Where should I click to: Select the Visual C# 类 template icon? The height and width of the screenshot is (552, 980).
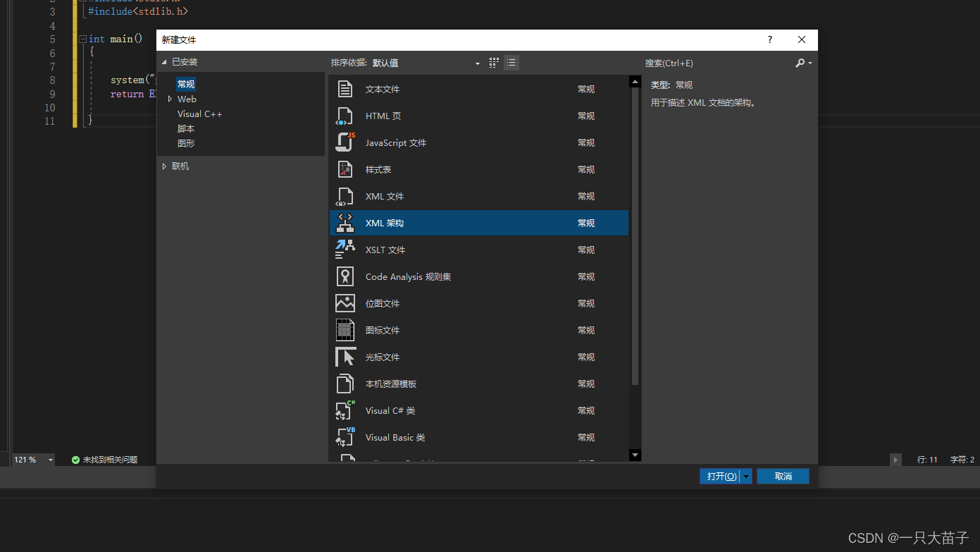[345, 410]
